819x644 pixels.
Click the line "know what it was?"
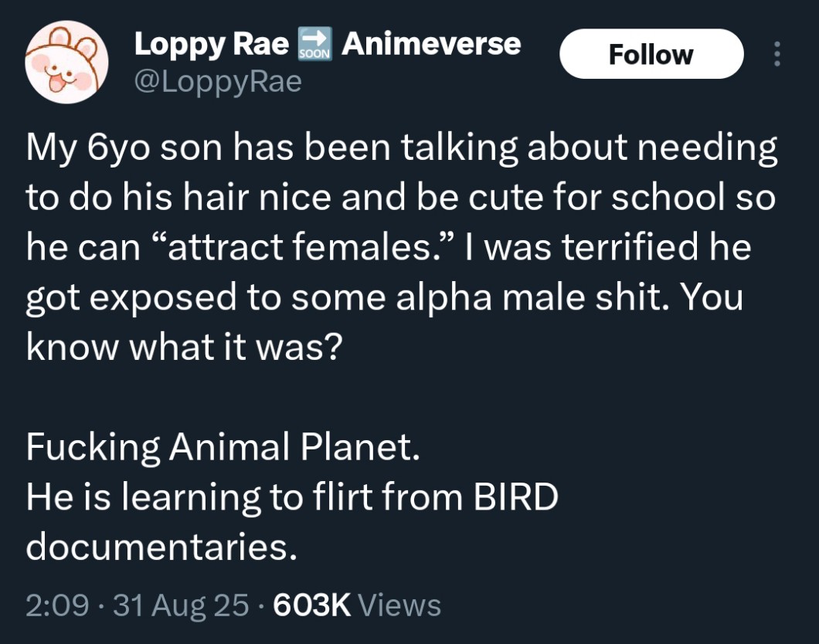[x=183, y=347]
